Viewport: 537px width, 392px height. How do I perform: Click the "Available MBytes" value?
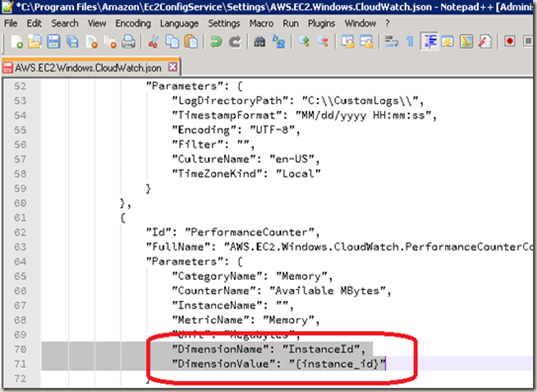pyautogui.click(x=327, y=291)
